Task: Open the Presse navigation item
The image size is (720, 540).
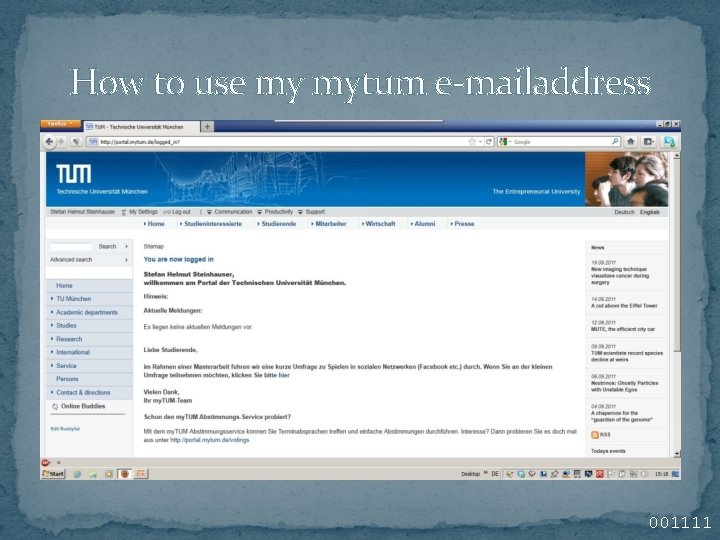Action: tap(464, 224)
